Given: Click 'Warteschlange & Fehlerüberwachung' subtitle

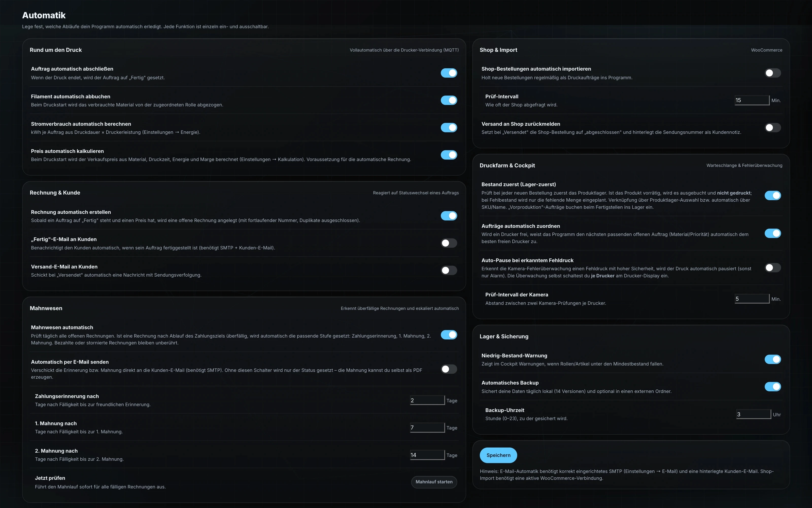Looking at the screenshot, I should tap(744, 165).
